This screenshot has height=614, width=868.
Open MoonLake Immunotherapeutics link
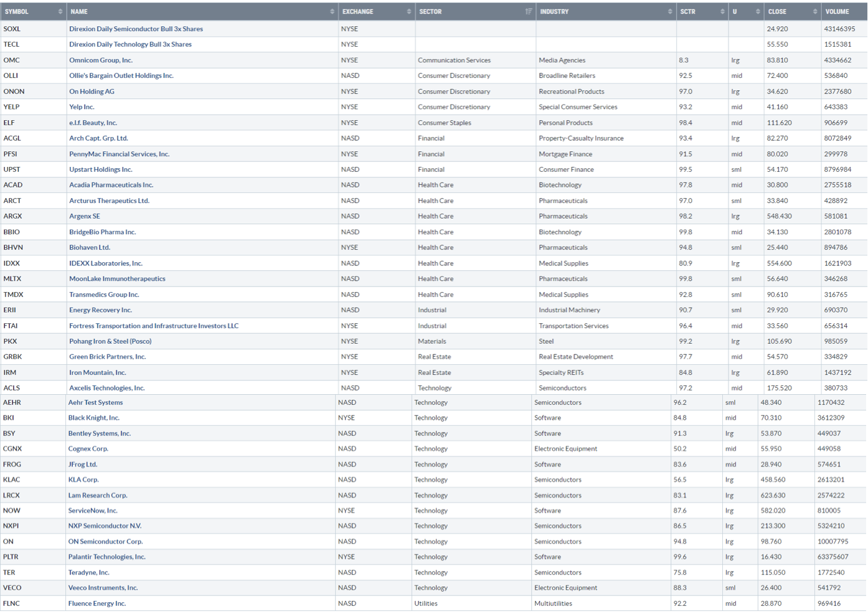tap(117, 279)
